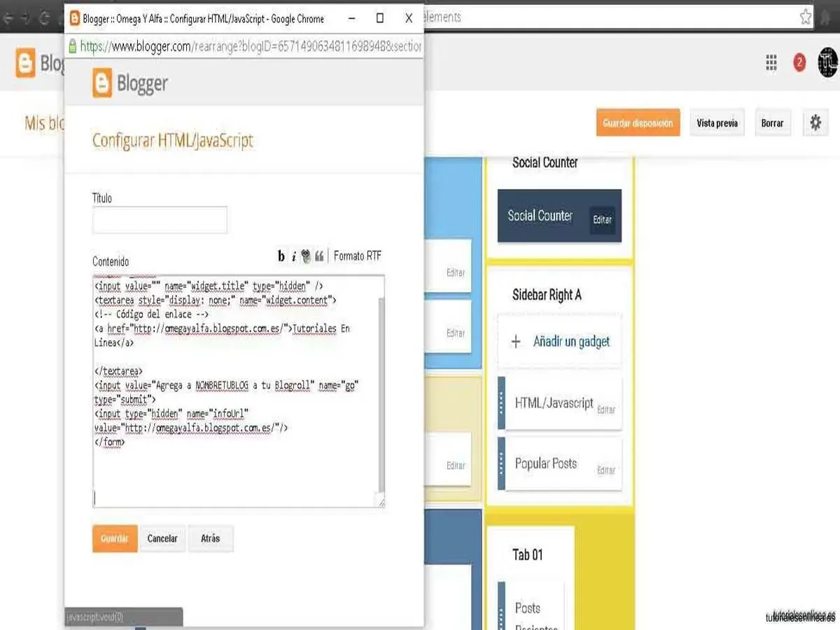Edit the HTML/Javascript gadget via Editar
The width and height of the screenshot is (840, 630).
(x=606, y=409)
